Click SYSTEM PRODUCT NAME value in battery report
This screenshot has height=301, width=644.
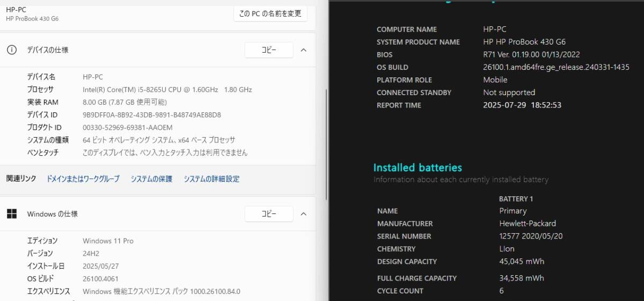[x=524, y=42]
